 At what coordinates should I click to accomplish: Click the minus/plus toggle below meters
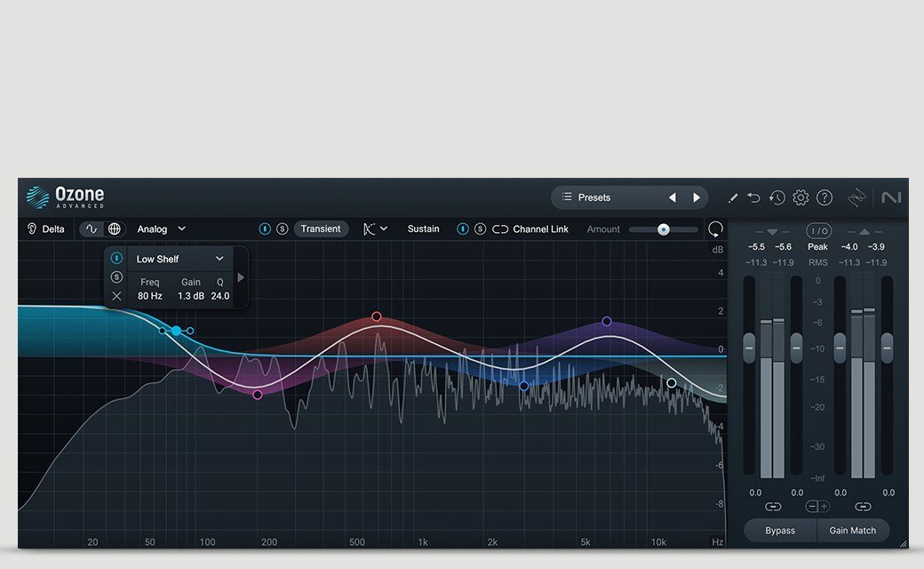pyautogui.click(x=818, y=507)
